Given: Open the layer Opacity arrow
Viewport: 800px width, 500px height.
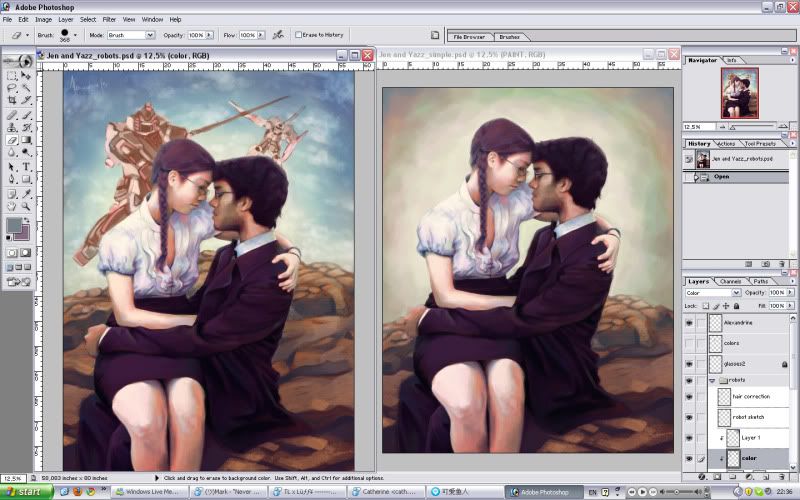Looking at the screenshot, I should [x=790, y=292].
